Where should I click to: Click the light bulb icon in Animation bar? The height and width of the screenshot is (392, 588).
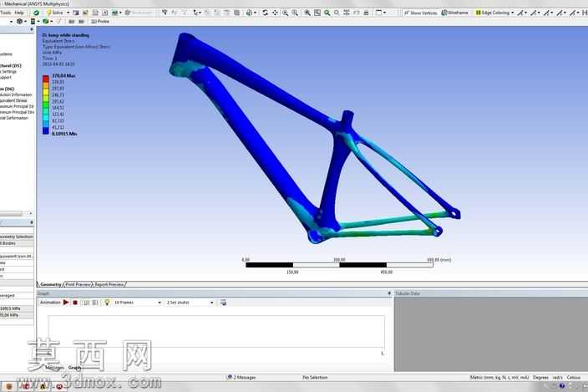(107, 303)
